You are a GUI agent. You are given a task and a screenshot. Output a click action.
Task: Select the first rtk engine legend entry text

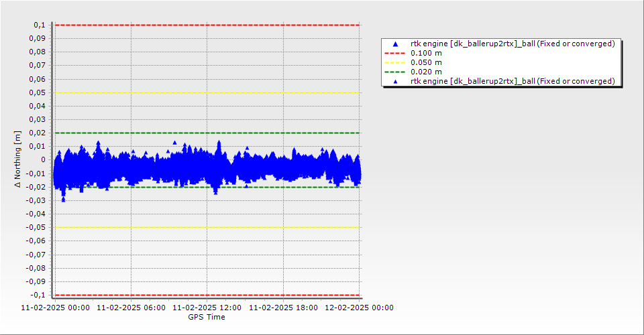tap(513, 44)
